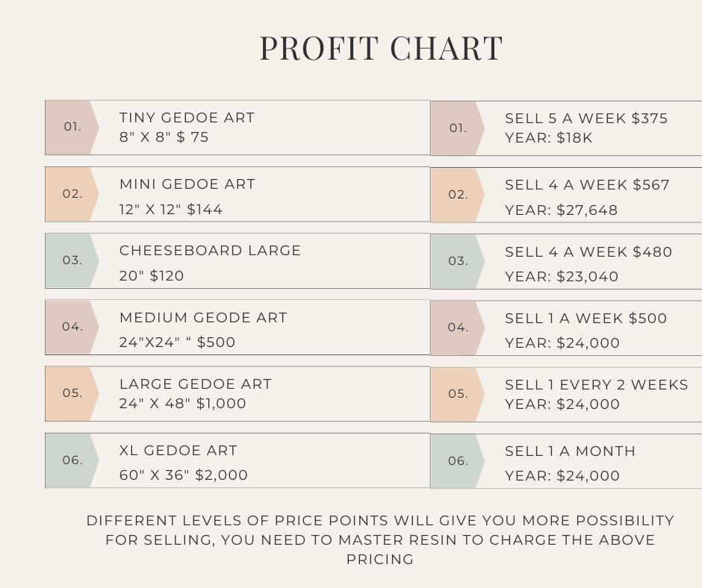
Task: Click the XL Gedoe Art 60" x 36" $2,000 entry
Action: pos(237,460)
